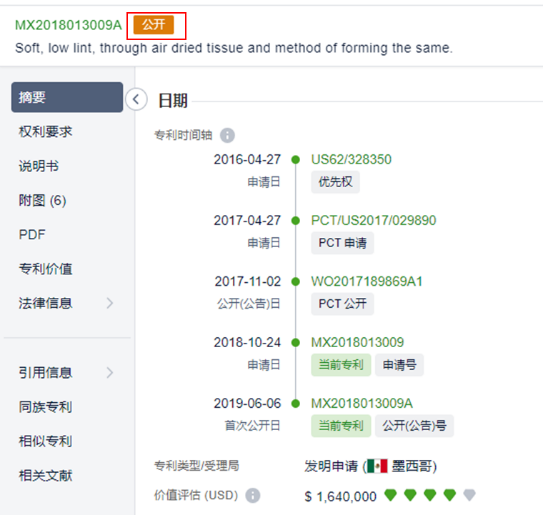
Task: Open 附图 (6) section
Action: [42, 201]
